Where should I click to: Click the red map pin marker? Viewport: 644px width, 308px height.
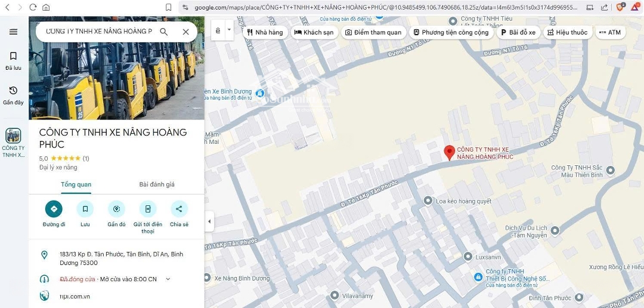[x=450, y=152]
